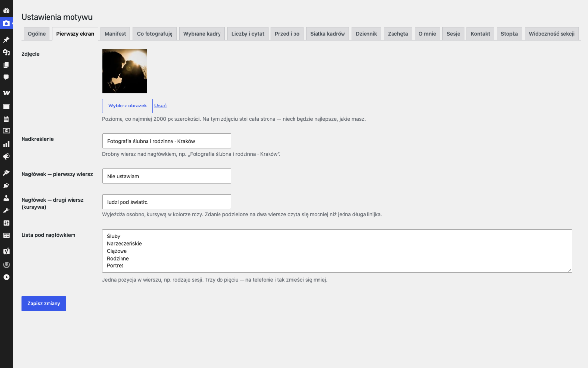Open the O mnie tab
Image resolution: width=588 pixels, height=368 pixels.
click(427, 34)
